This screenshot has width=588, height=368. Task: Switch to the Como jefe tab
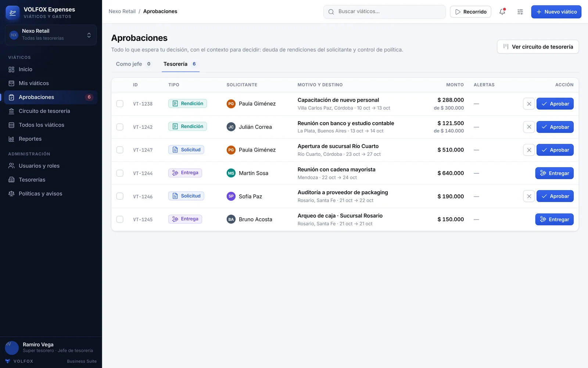(x=133, y=64)
